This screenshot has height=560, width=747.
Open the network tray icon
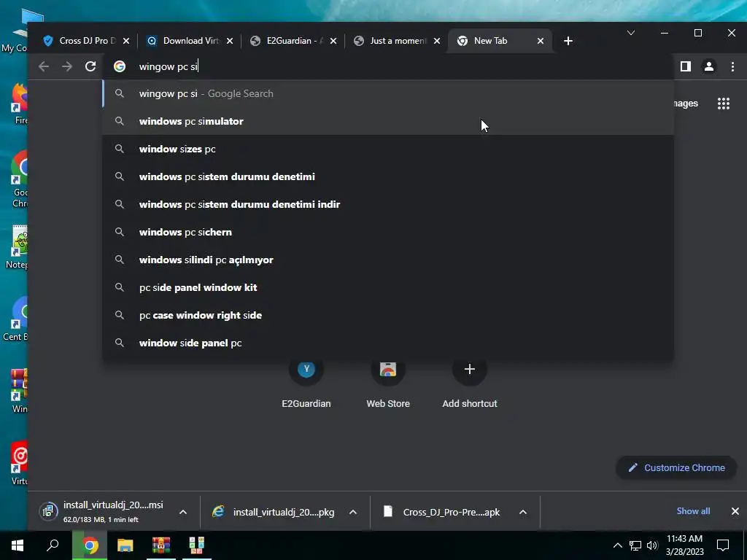635,545
